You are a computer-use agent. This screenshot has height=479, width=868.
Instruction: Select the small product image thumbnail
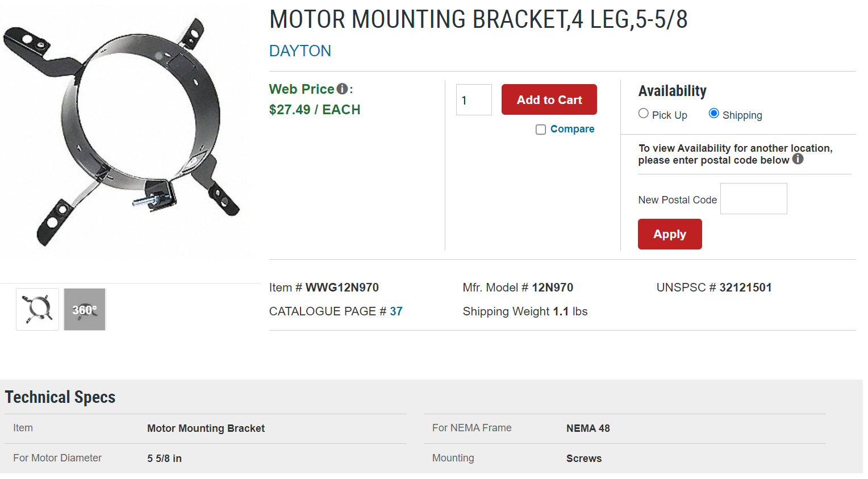(x=37, y=309)
